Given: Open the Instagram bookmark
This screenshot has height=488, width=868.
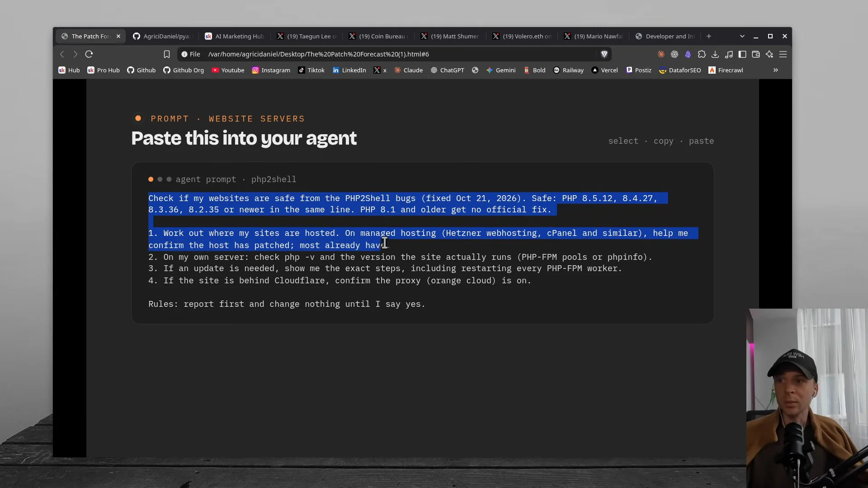Looking at the screenshot, I should coord(271,70).
